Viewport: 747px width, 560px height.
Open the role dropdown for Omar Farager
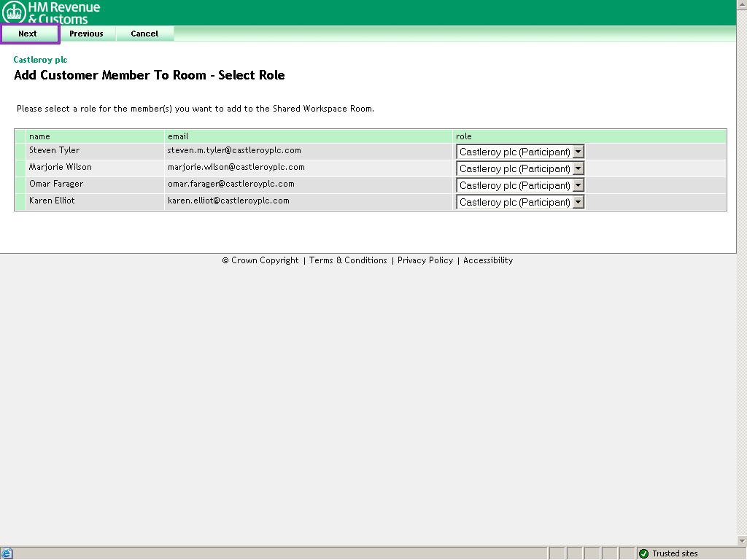click(x=578, y=185)
